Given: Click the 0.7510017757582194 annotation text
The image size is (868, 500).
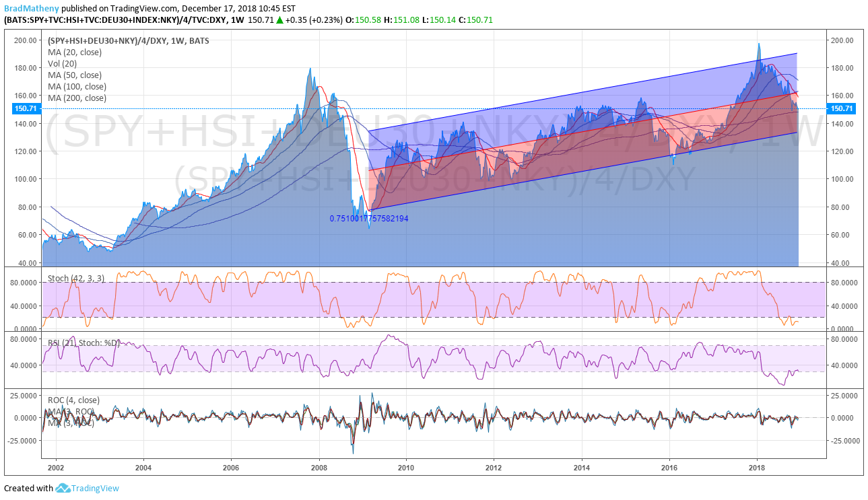Looking at the screenshot, I should (x=368, y=219).
